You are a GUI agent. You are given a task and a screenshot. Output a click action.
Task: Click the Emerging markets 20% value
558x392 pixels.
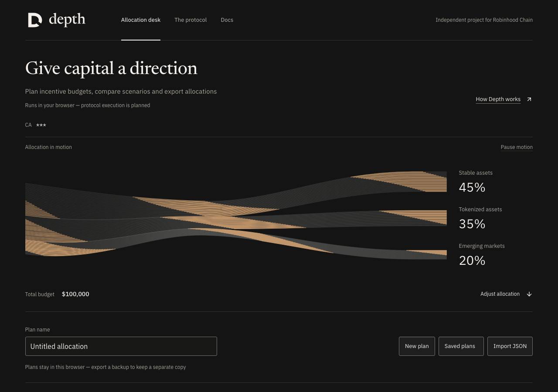[472, 260]
